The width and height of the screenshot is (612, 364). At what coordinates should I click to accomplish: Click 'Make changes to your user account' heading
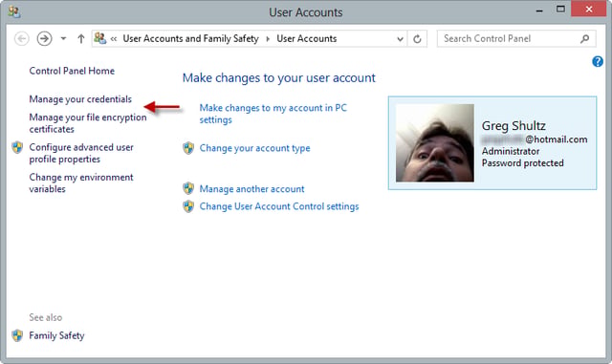(279, 78)
